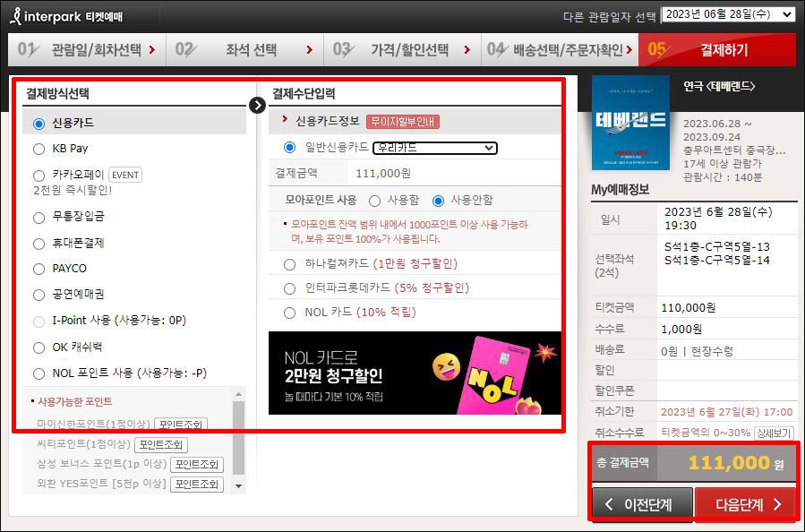Click seat text S석1층-C구역5열-13
805x532 pixels.
tap(717, 246)
